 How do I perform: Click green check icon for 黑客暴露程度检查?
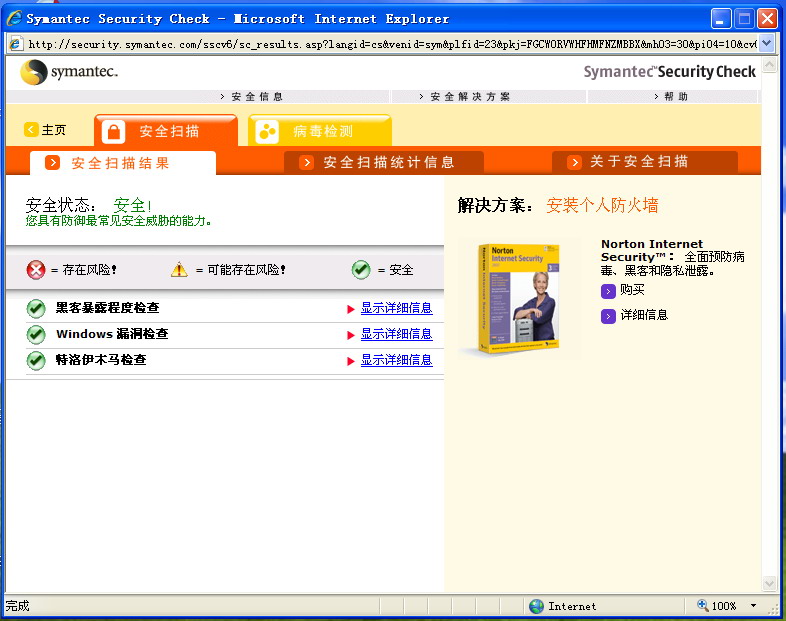pos(36,308)
